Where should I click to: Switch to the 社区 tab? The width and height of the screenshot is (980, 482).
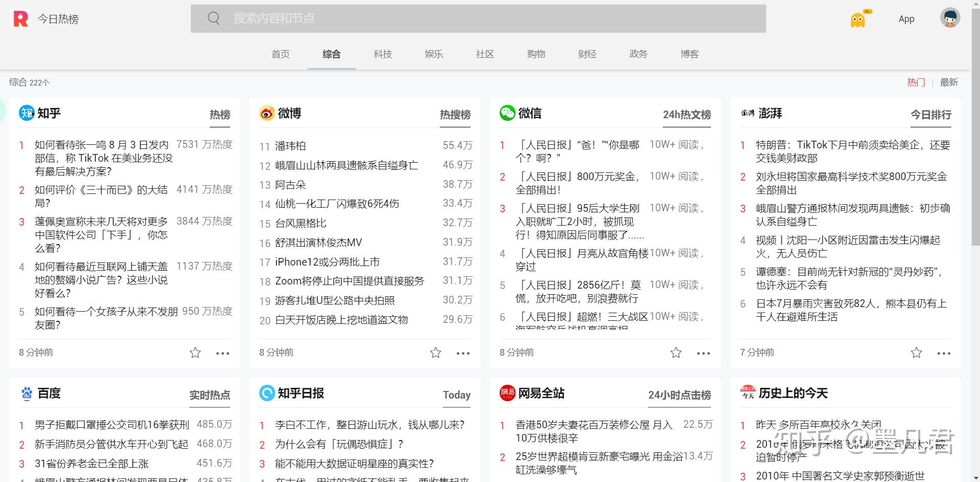click(x=485, y=54)
